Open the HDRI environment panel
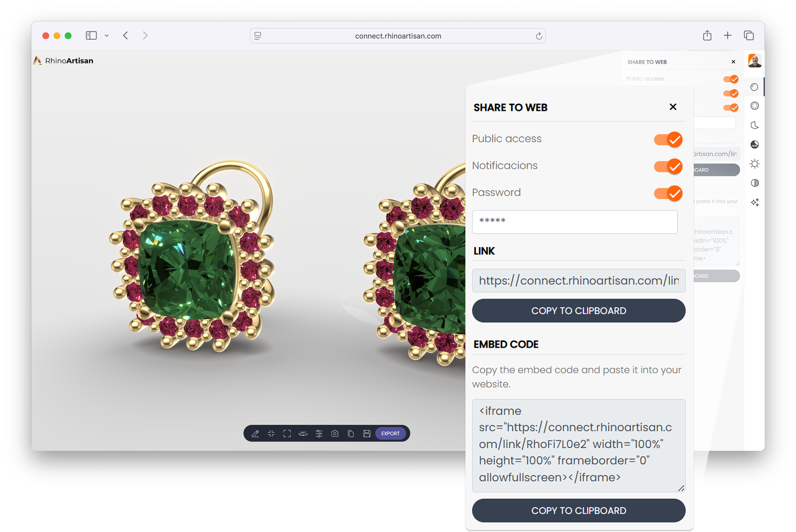This screenshot has height=532, width=796. pyautogui.click(x=754, y=144)
